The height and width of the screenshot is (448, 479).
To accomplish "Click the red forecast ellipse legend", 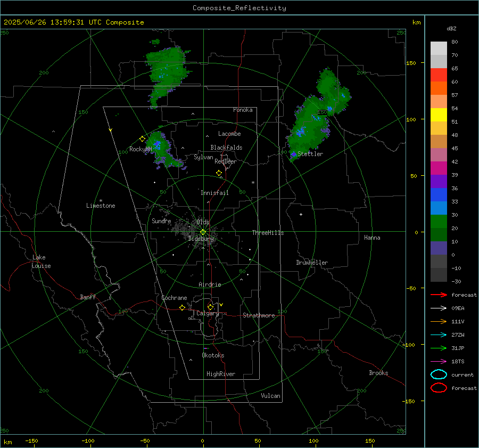I will tap(439, 388).
